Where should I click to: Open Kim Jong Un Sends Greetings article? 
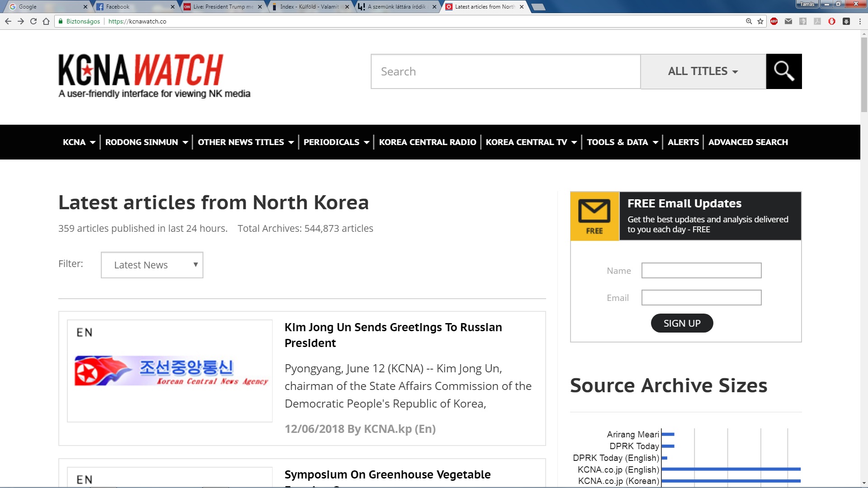(393, 335)
